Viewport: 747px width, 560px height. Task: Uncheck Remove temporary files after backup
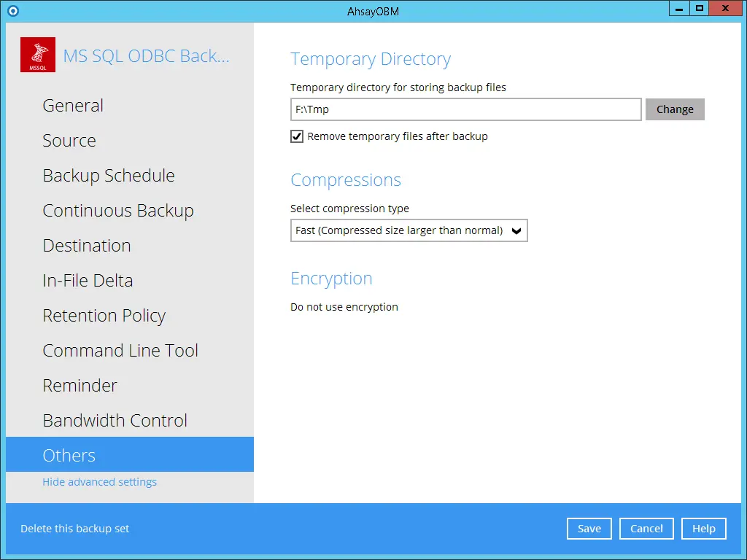pos(297,136)
